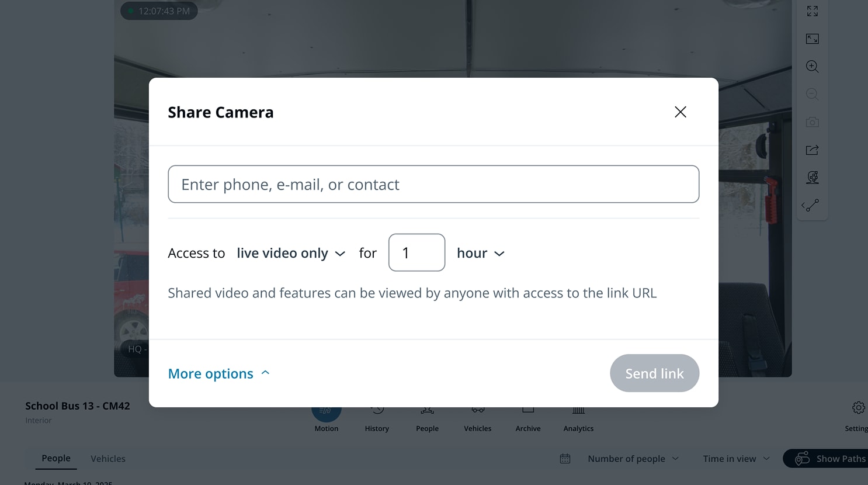
Task: Expand the Time in view dropdown
Action: [x=736, y=459]
